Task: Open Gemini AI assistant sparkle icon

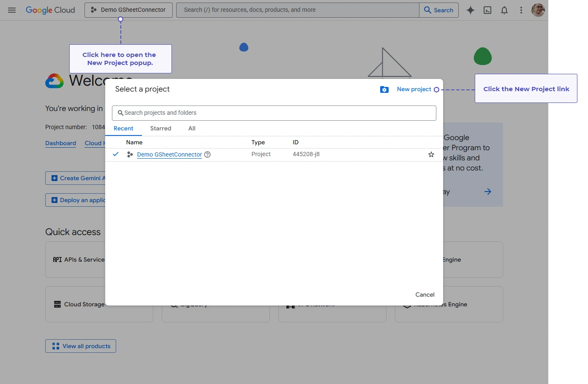Action: tap(471, 10)
